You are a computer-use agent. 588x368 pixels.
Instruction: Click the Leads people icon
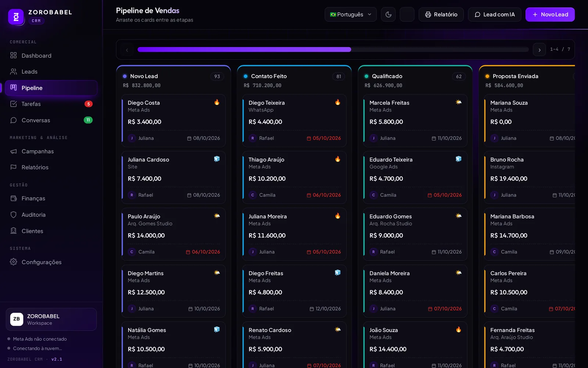[14, 71]
